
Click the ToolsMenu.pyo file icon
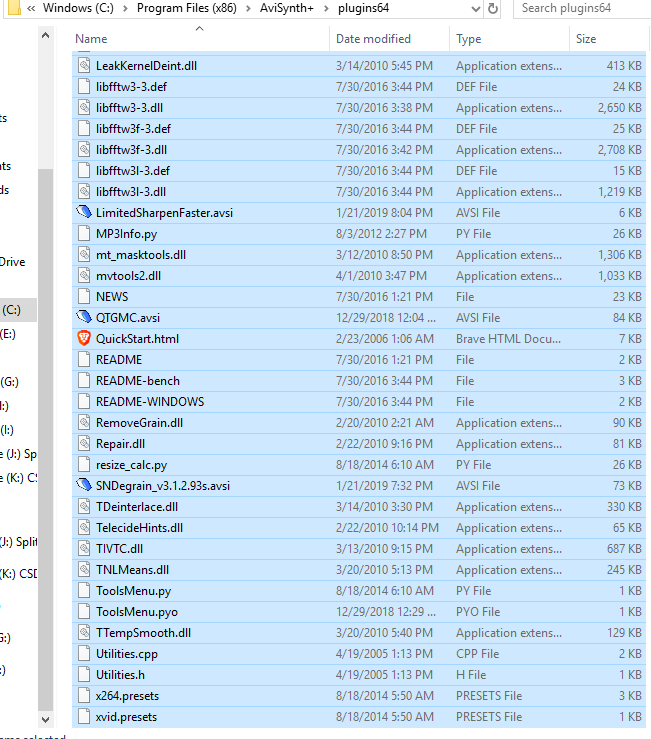tap(84, 612)
